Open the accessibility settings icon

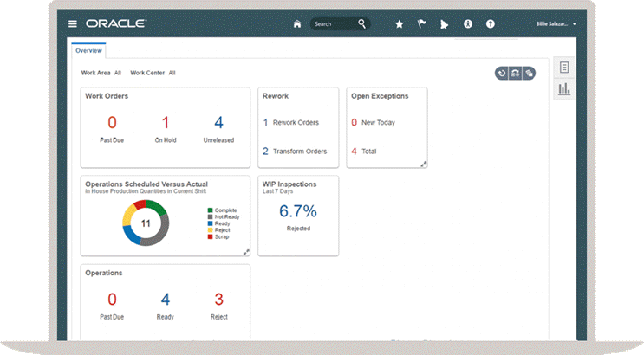(468, 24)
